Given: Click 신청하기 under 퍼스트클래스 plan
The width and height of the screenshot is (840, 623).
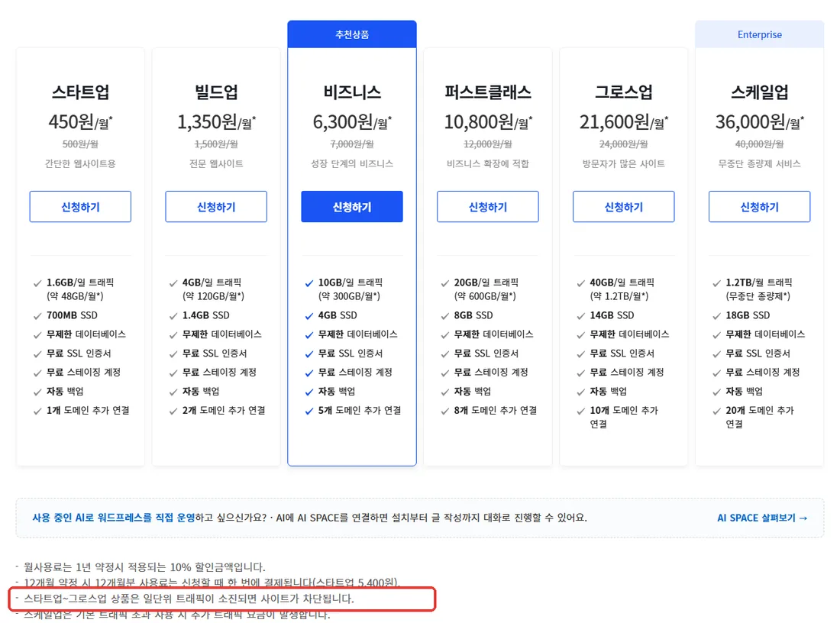Looking at the screenshot, I should pos(487,207).
